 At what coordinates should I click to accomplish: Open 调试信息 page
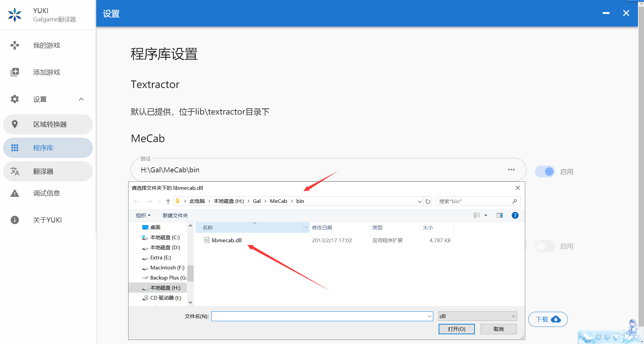(48, 193)
